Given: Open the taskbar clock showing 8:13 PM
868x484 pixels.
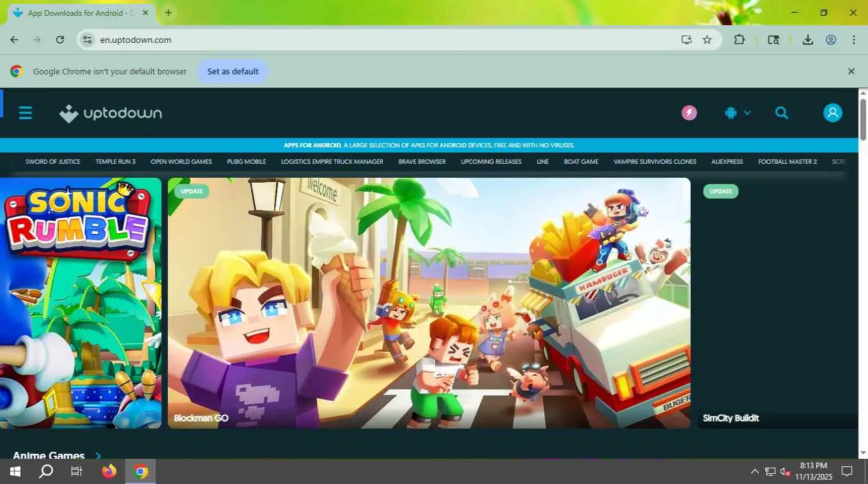Looking at the screenshot, I should 814,471.
